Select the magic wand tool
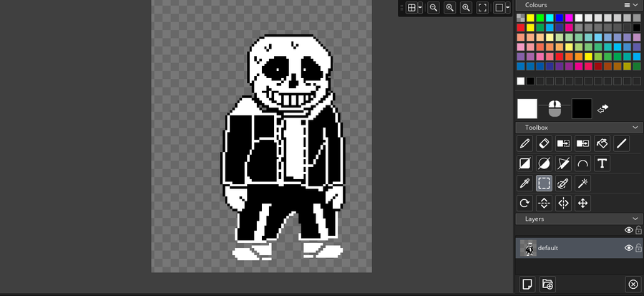The height and width of the screenshot is (296, 644). (582, 183)
